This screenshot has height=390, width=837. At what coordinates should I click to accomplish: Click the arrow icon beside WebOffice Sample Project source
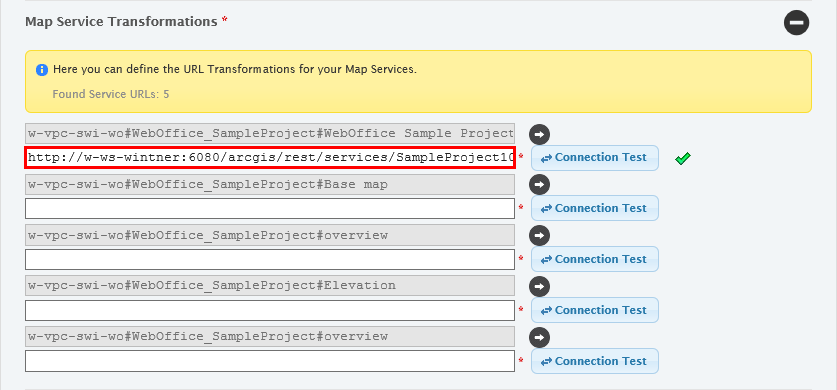coord(539,134)
